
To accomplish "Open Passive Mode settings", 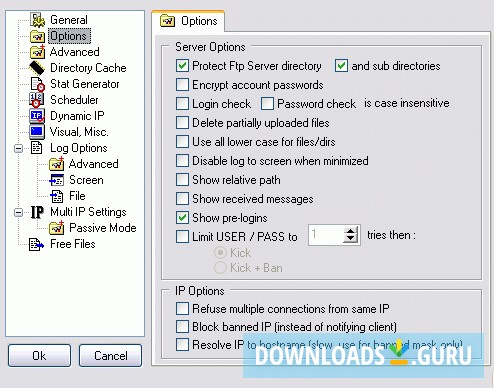I will 103,228.
